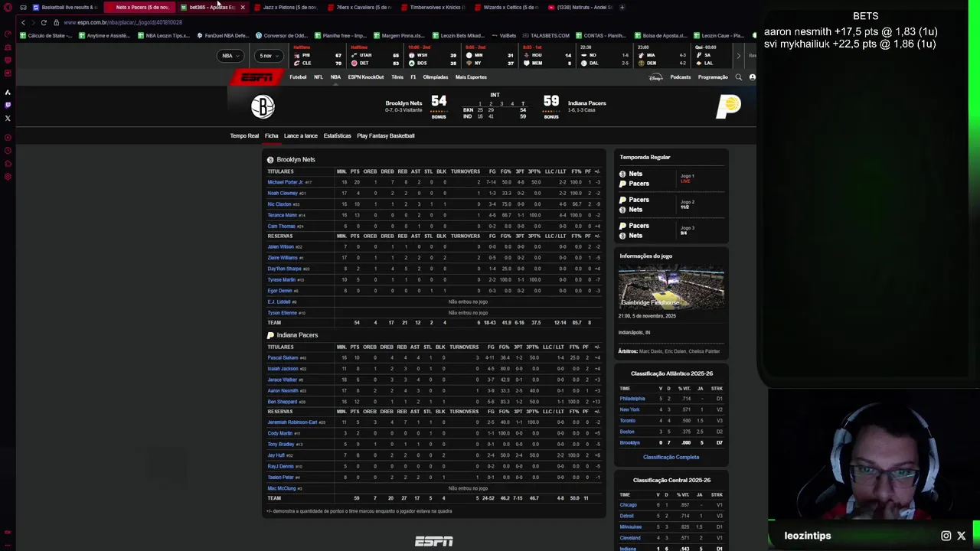Click the Gainbridge Fieldhouse arena photo

pyautogui.click(x=671, y=288)
